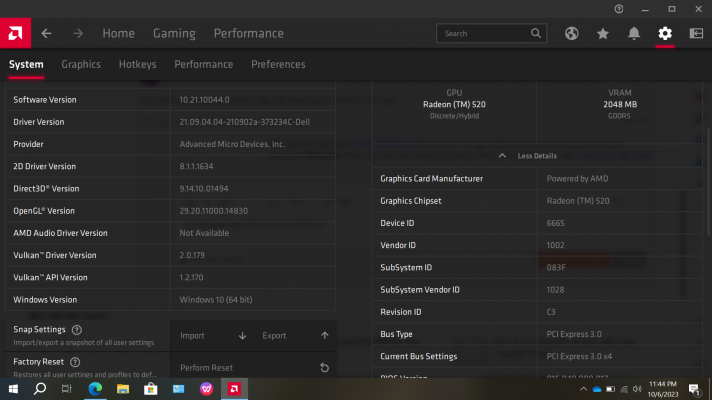Select the SubSystem ID 083F value
The width and height of the screenshot is (712, 400).
[x=556, y=267]
